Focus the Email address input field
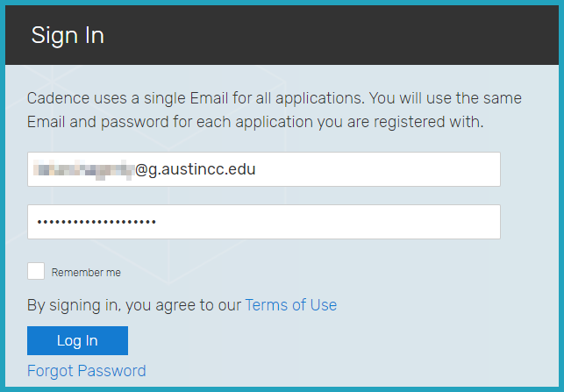Viewport: 564px width, 392px height. pyautogui.click(x=263, y=169)
